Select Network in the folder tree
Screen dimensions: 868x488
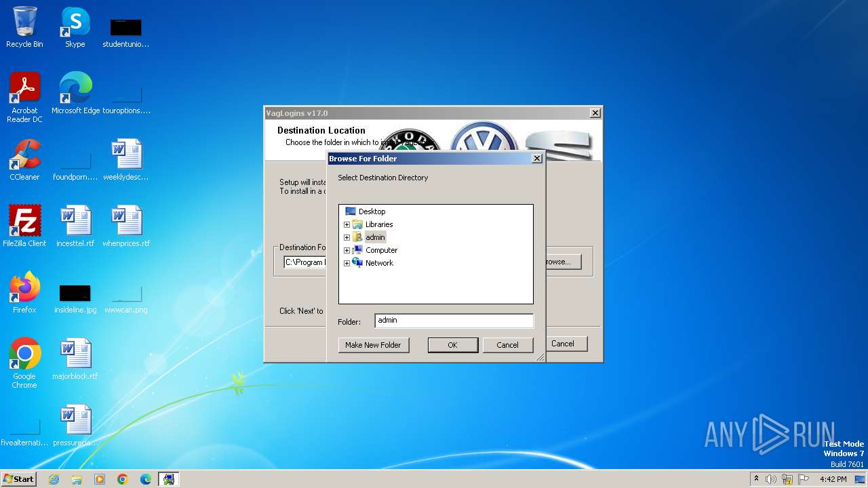click(x=379, y=263)
